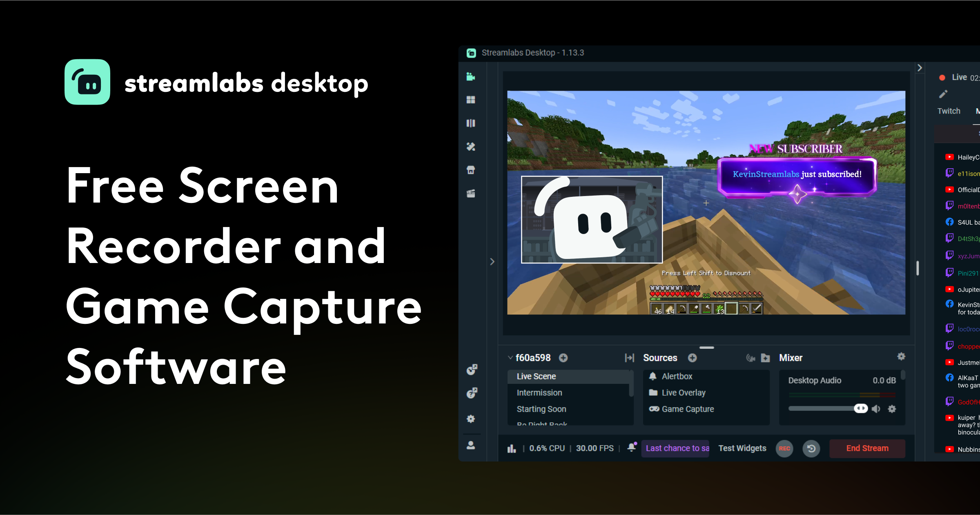Expand the preview panel side arrow
The image size is (980, 515).
[x=492, y=261]
